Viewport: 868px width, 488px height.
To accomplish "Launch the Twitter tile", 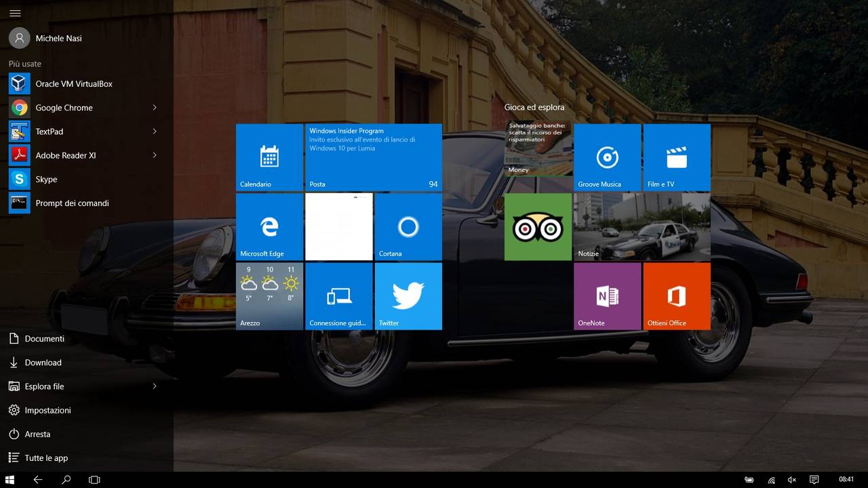I will [x=408, y=296].
